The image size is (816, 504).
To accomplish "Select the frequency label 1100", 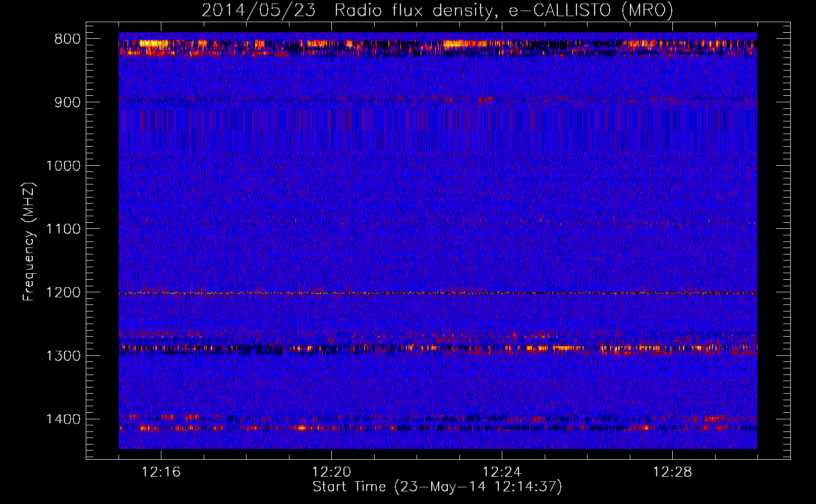I will (x=63, y=229).
